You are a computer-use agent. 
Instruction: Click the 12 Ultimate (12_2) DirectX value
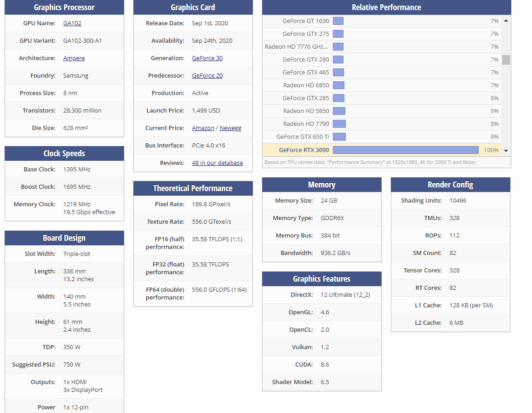coord(345,294)
